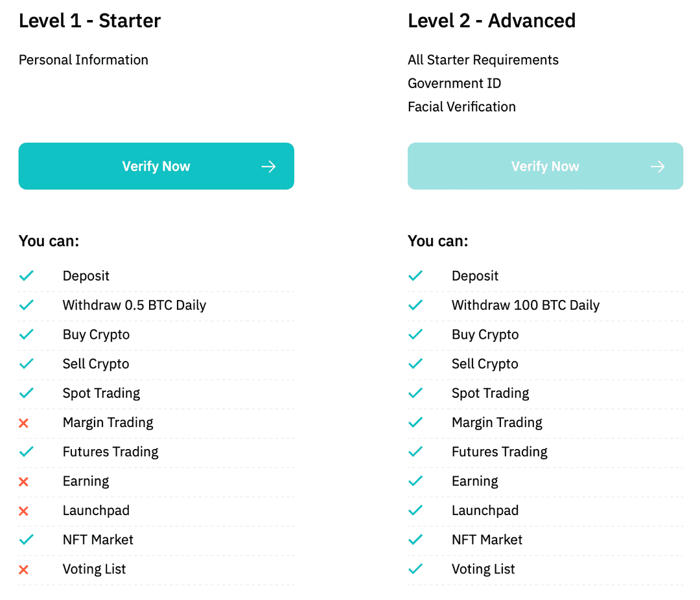Click the red X beside Voting List
The image size is (700, 600).
[x=26, y=569]
